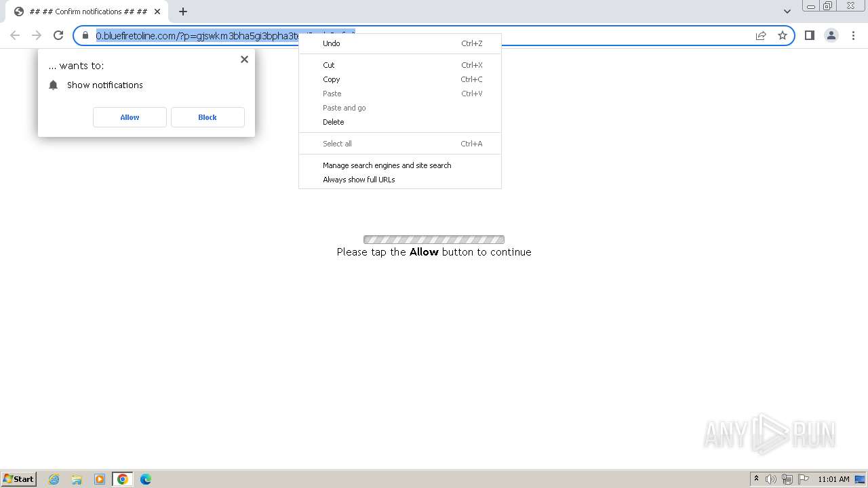This screenshot has height=488, width=868.
Task: Expand the tab search dropdown arrow
Action: [x=787, y=12]
